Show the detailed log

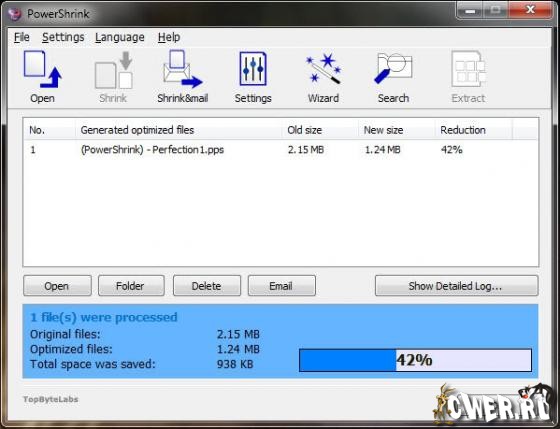click(456, 285)
